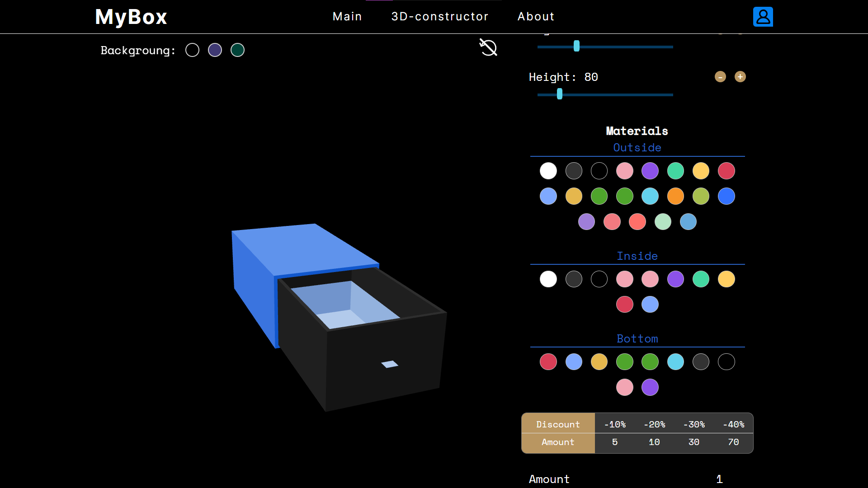
Task: Navigate to the About page
Action: point(536,16)
